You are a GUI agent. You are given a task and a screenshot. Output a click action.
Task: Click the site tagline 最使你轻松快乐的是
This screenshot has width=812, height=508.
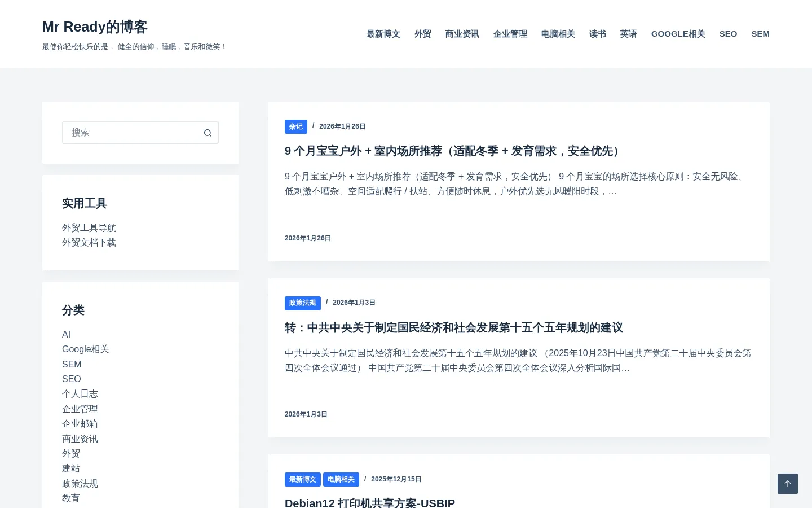[134, 47]
